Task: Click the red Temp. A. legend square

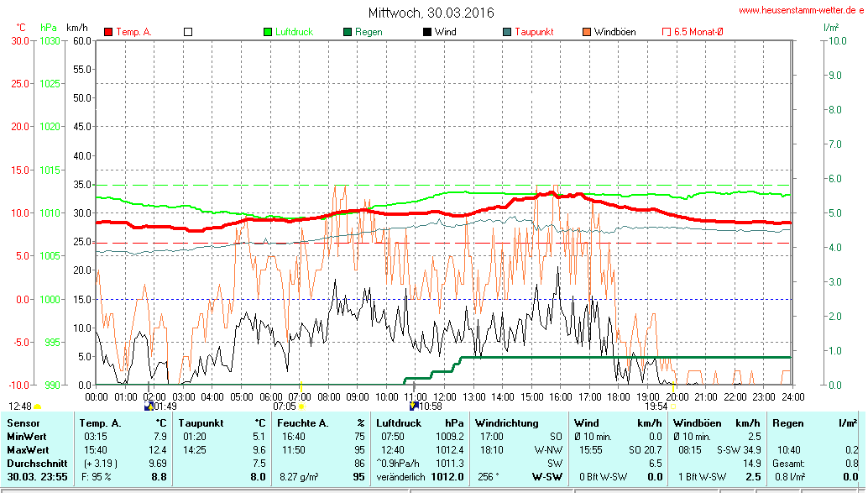Action: tap(108, 32)
